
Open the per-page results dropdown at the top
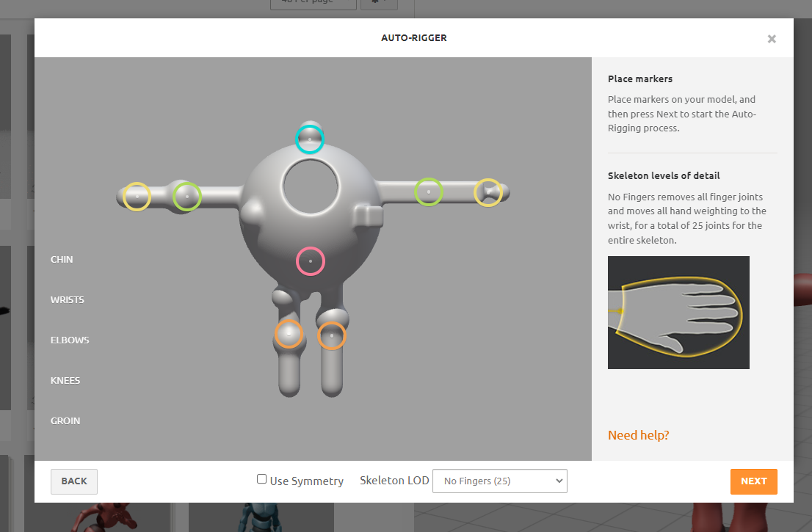point(313,2)
